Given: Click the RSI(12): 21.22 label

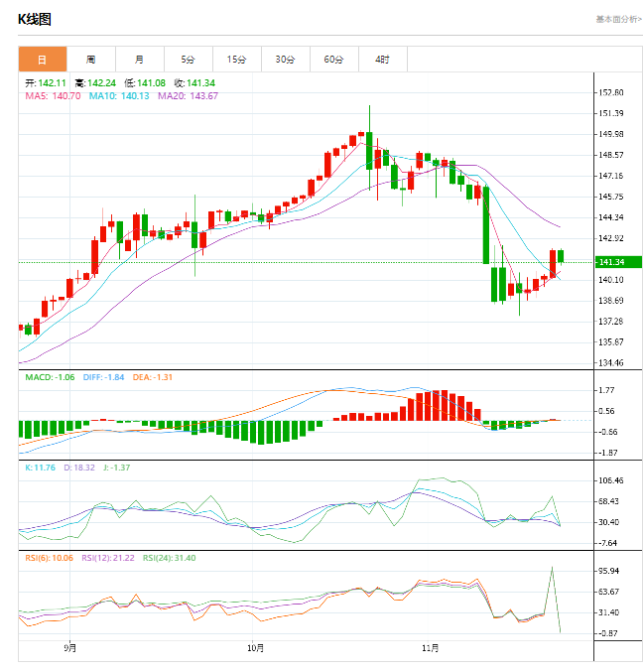Looking at the screenshot, I should click(x=108, y=559).
